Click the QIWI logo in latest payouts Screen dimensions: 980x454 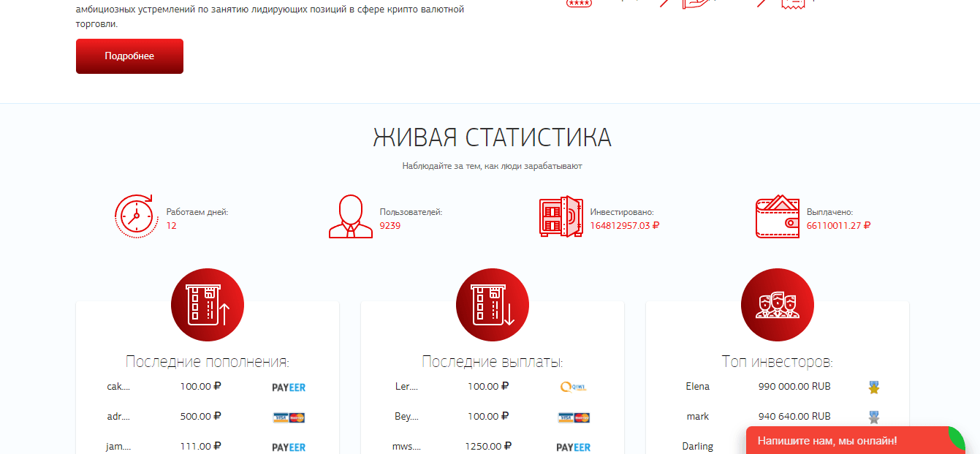pos(573,387)
